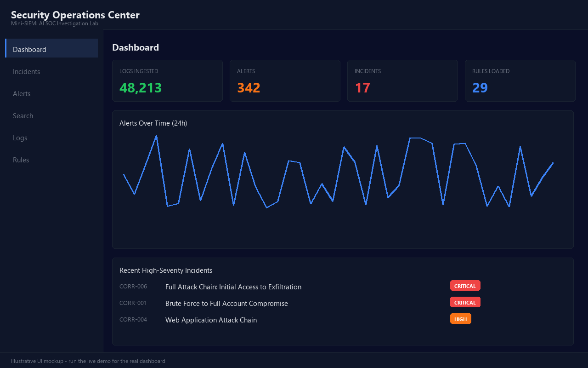Click the Dashboard page heading
The height and width of the screenshot is (368, 588).
tap(136, 47)
